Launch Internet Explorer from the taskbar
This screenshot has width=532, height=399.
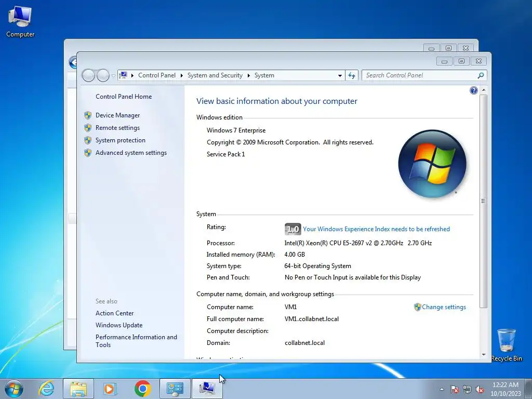coord(46,389)
